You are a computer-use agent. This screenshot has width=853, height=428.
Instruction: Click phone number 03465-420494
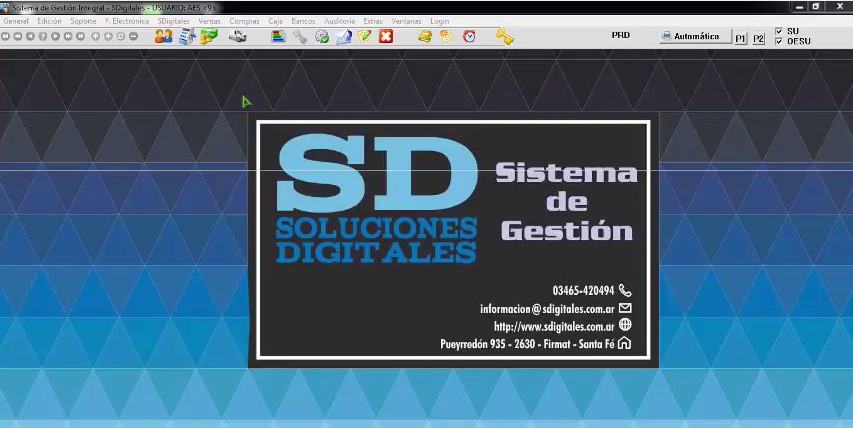click(583, 290)
